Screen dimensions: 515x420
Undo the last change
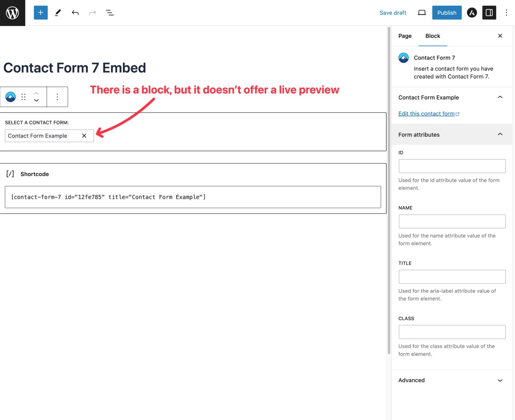tap(75, 13)
